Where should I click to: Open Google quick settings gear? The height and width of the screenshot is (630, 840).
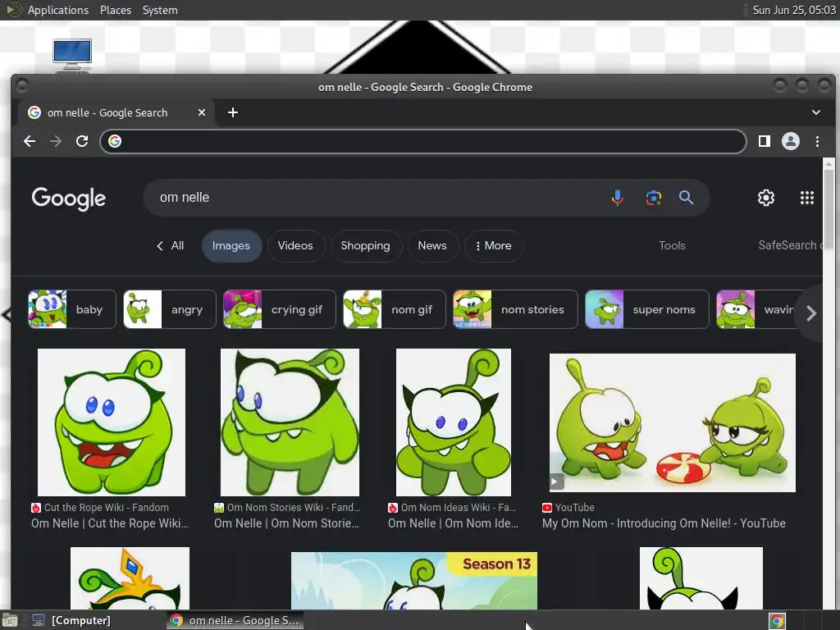pos(765,198)
